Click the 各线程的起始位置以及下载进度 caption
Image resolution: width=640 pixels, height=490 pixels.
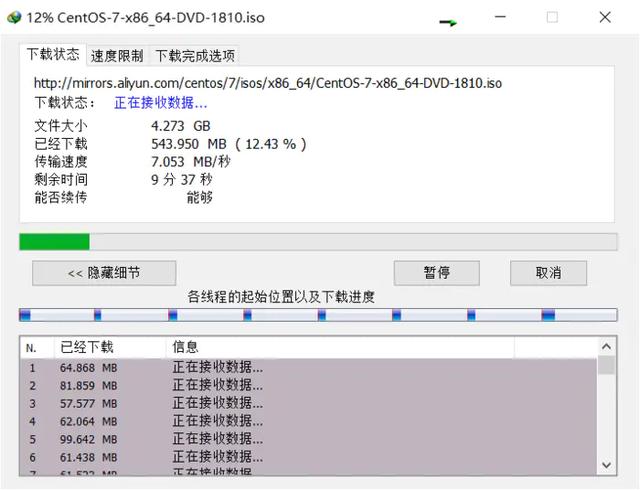pos(281,297)
